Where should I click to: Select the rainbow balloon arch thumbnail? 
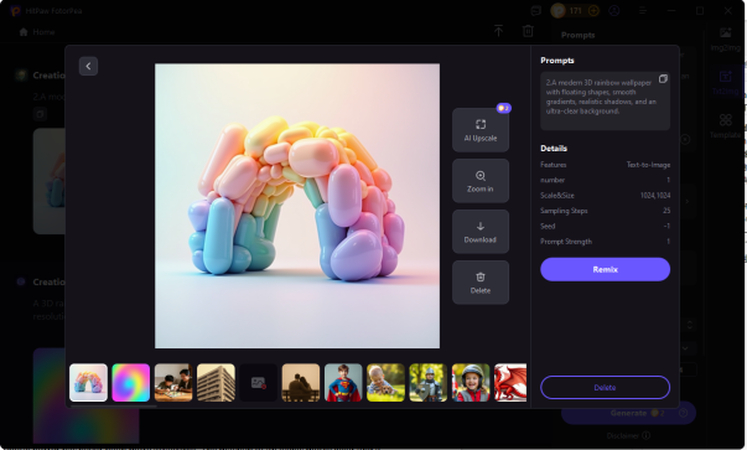coord(88,383)
